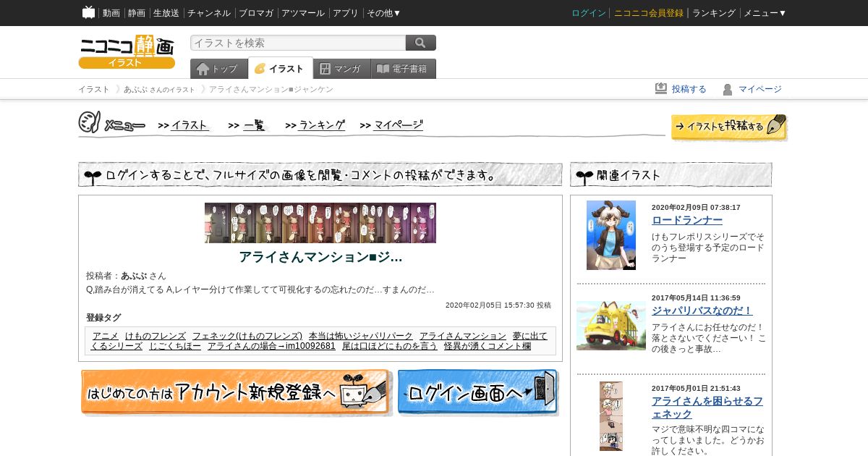This screenshot has width=868, height=456.
Task: Click イラスト breadcrumb link
Action: [x=94, y=89]
